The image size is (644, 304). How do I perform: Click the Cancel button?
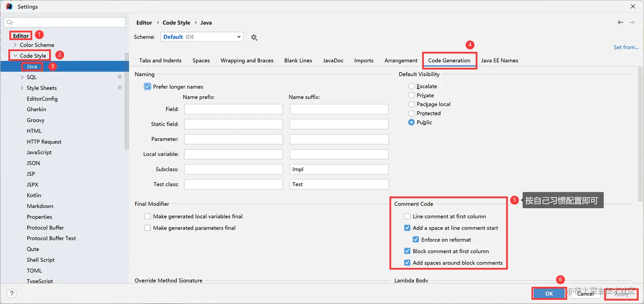(x=585, y=293)
